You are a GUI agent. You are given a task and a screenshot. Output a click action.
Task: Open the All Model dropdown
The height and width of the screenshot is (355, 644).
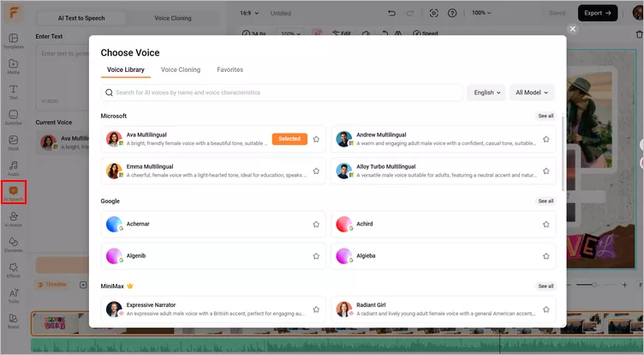pyautogui.click(x=532, y=93)
